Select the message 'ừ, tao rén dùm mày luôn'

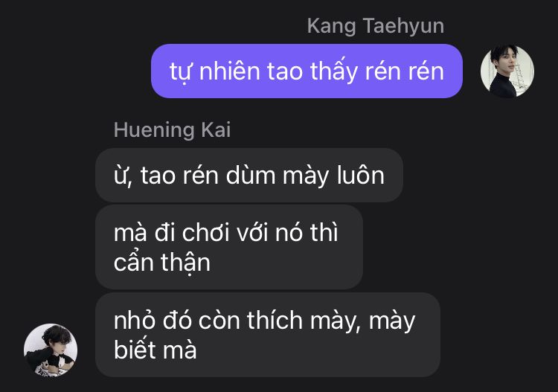tap(249, 176)
